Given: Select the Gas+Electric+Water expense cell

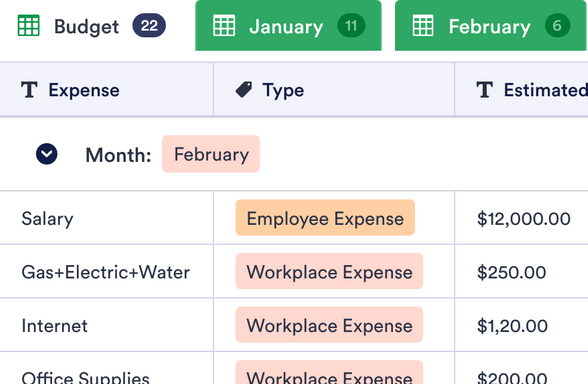Looking at the screenshot, I should click(106, 272).
